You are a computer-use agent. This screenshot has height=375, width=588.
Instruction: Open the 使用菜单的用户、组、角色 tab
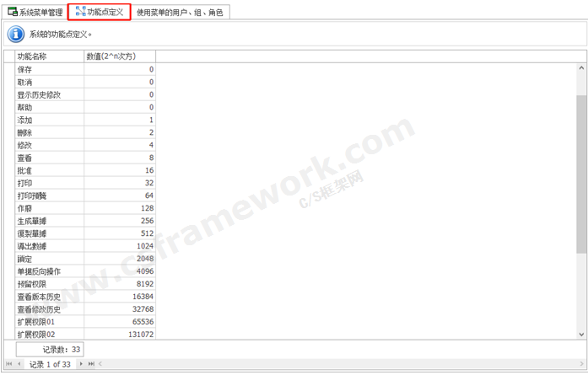pyautogui.click(x=180, y=13)
